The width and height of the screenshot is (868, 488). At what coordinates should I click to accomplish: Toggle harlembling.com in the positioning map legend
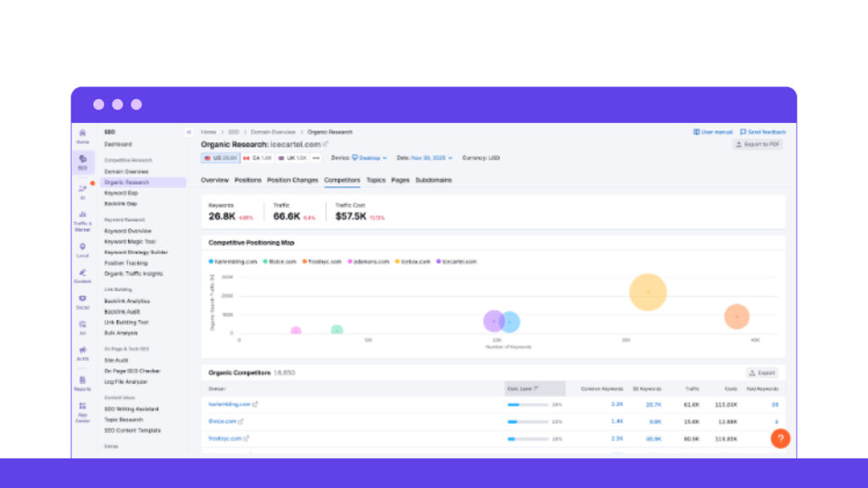pyautogui.click(x=236, y=262)
